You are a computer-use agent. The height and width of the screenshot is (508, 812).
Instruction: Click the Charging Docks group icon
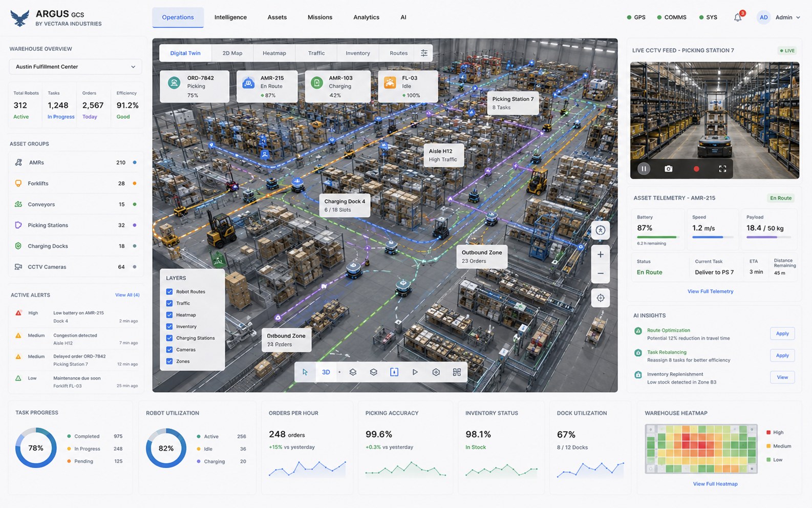18,246
